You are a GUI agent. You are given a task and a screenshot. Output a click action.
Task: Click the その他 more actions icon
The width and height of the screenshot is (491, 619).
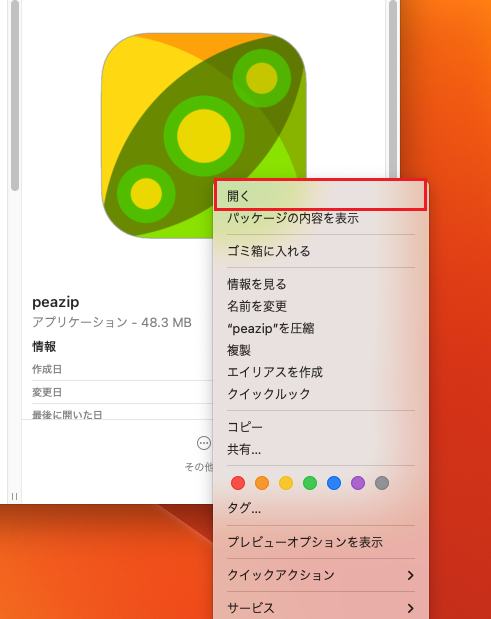204,443
